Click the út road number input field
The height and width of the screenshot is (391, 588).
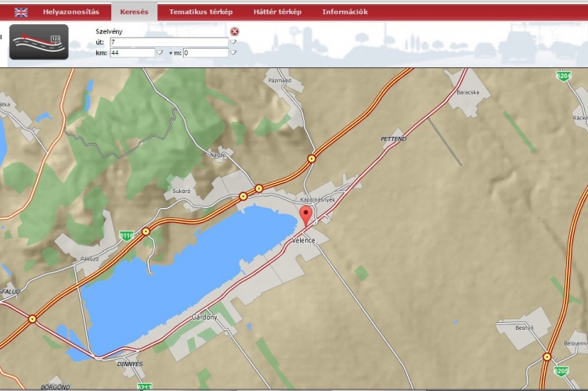tap(168, 42)
